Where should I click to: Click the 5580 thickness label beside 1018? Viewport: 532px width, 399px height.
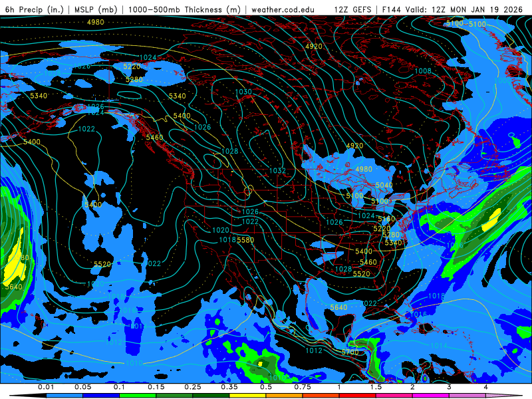tap(245, 240)
